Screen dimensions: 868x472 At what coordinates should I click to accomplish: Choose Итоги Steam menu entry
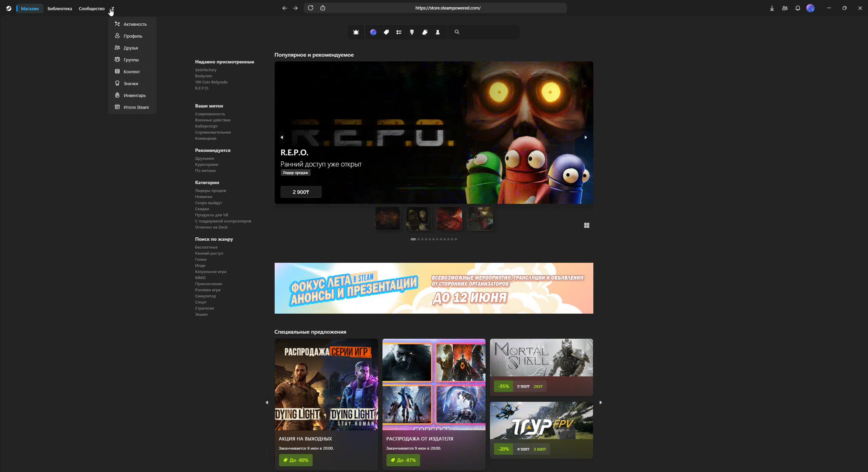pos(132,107)
